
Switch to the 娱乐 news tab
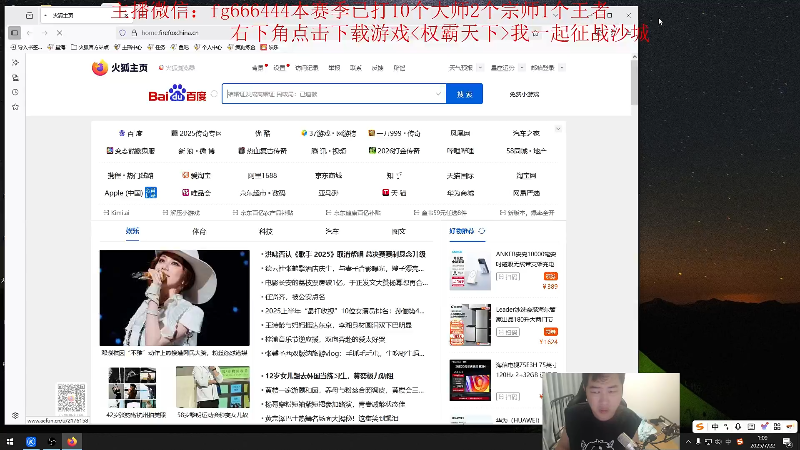[133, 231]
